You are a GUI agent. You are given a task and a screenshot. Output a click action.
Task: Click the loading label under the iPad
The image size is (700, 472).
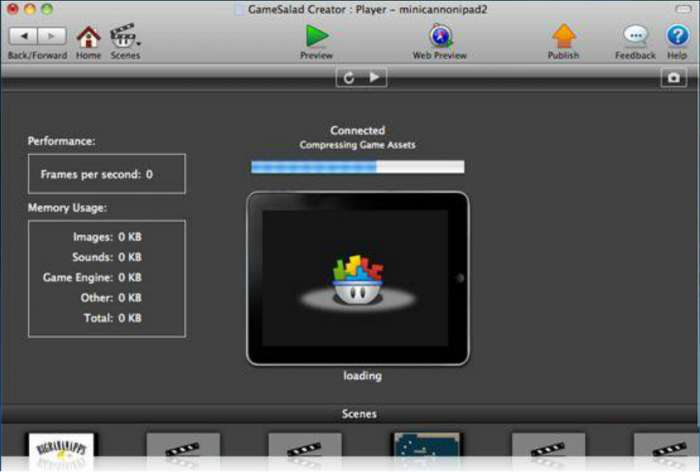[362, 376]
